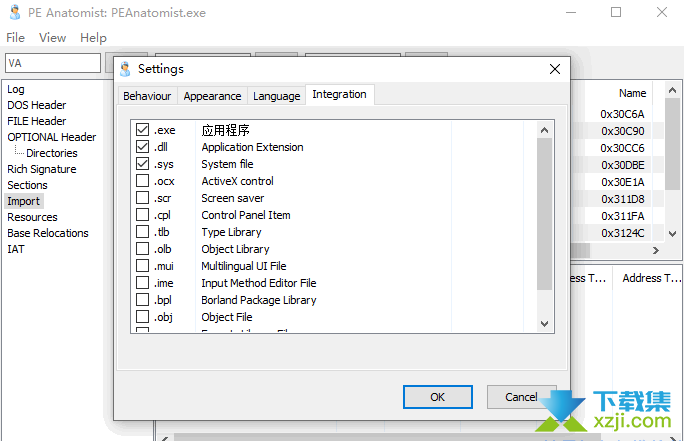
Task: Click the extension list scrollbar thumb
Action: (544, 214)
